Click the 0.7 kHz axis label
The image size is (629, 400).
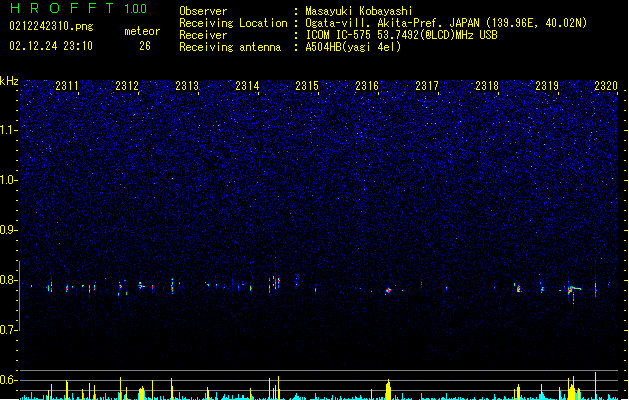pos(9,330)
